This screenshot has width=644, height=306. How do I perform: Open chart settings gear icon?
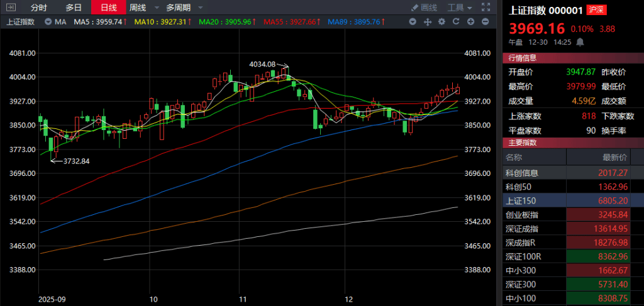click(441, 21)
